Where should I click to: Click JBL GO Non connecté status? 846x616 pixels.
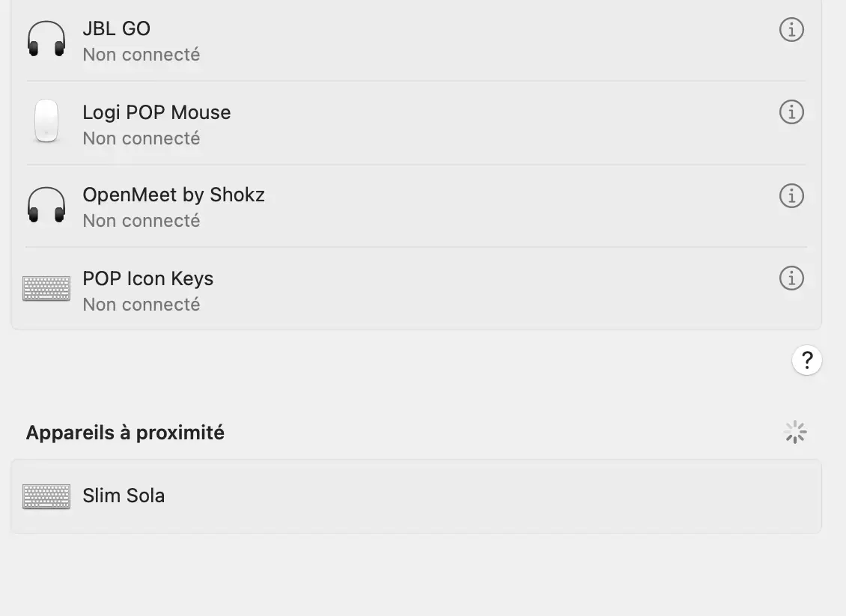[141, 55]
